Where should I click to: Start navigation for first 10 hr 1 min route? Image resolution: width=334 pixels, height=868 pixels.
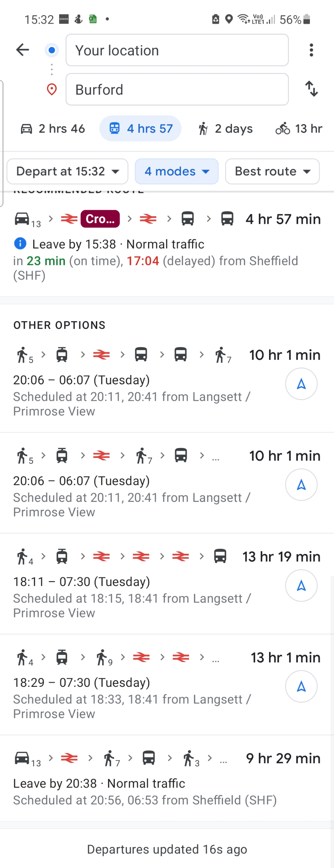point(301,384)
